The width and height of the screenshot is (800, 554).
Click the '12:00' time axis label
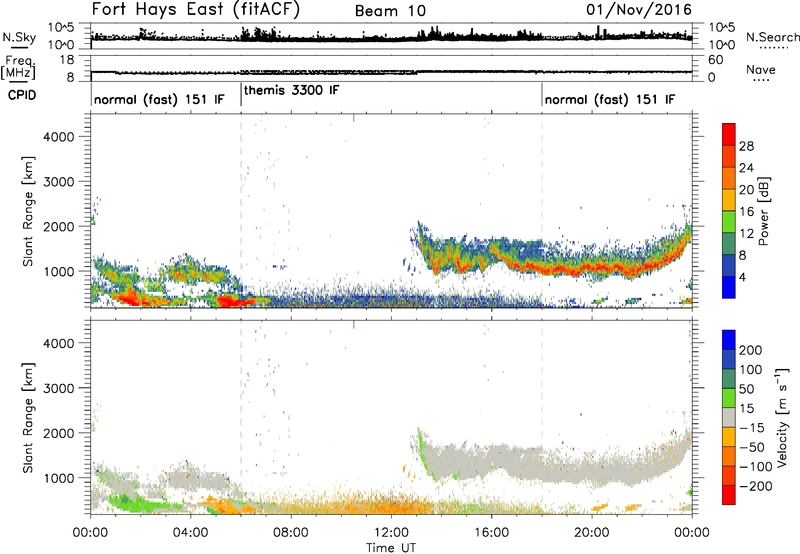391,533
